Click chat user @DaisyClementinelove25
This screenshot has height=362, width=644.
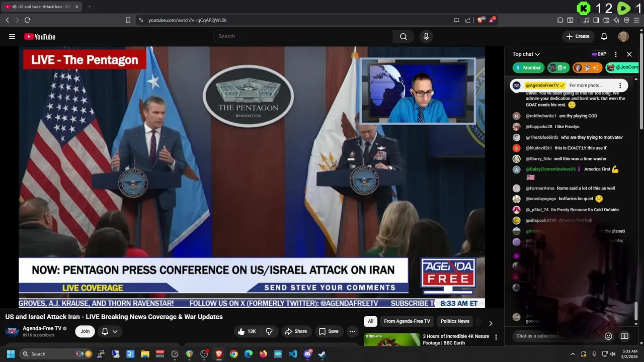[550, 169]
